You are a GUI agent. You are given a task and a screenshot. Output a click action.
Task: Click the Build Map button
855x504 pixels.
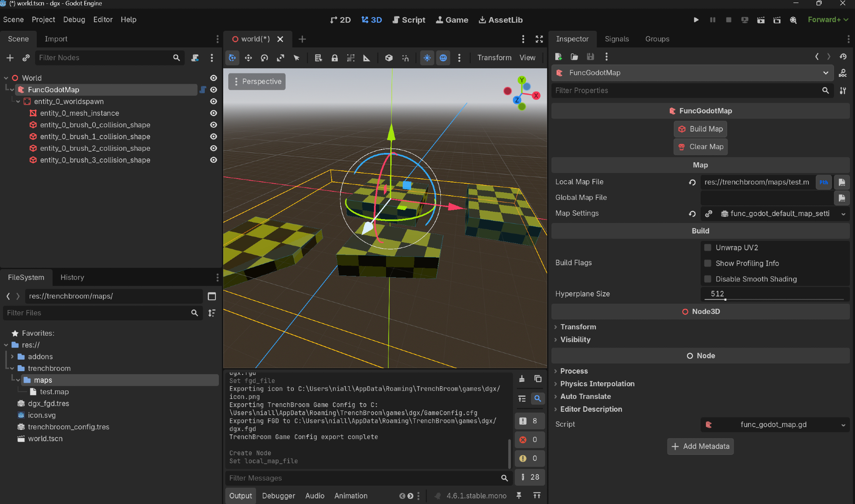point(700,129)
